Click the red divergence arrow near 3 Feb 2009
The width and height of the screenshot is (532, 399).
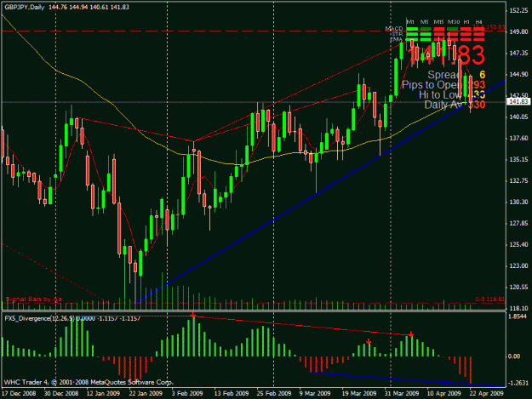tap(193, 316)
